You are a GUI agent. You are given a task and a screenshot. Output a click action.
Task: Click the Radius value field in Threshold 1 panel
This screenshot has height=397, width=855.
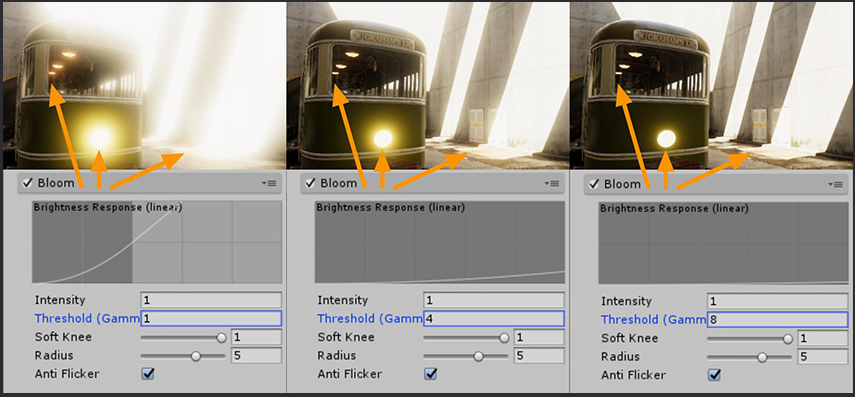pos(256,356)
